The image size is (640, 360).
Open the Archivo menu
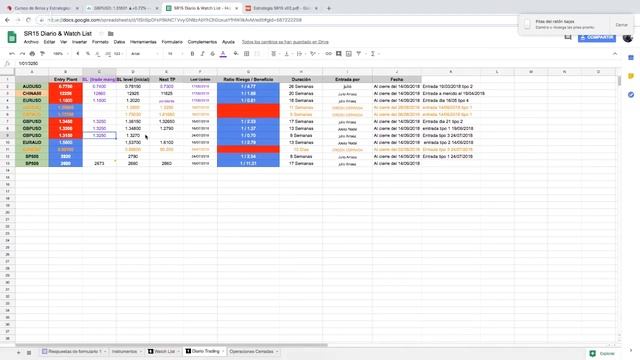point(31,42)
